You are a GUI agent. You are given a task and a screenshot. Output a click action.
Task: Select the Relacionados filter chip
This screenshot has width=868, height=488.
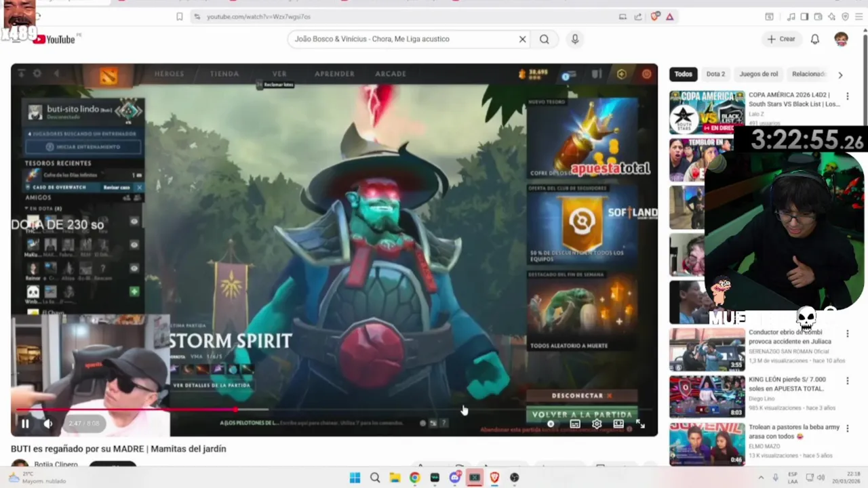pyautogui.click(x=808, y=74)
